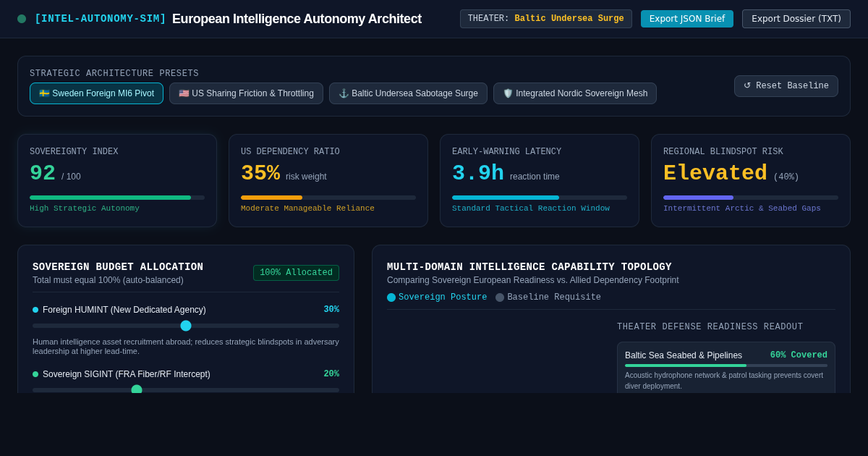This screenshot has width=868, height=456.
Task: Click the Sovereign SIGINT 20% value
Action: point(331,374)
